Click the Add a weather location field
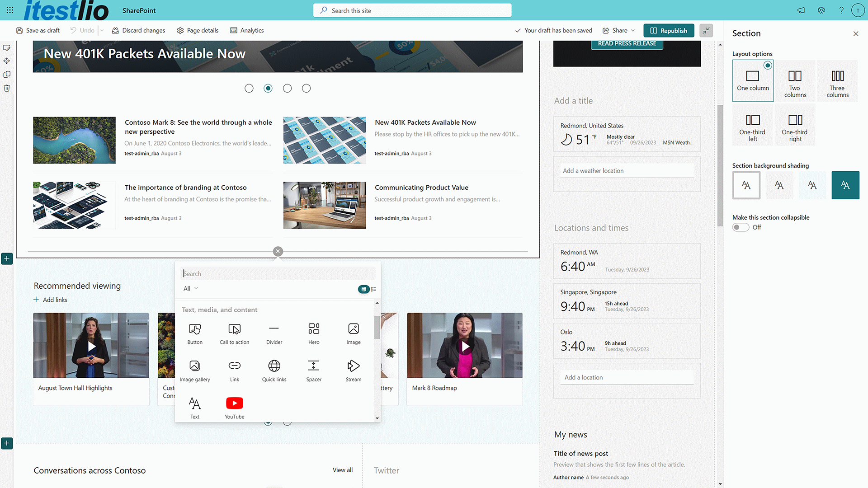Viewport: 868px width, 488px height. 627,170
